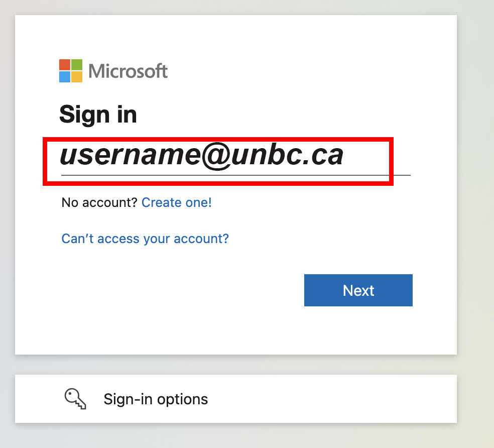Click the green square in Microsoft logo

pyautogui.click(x=77, y=65)
